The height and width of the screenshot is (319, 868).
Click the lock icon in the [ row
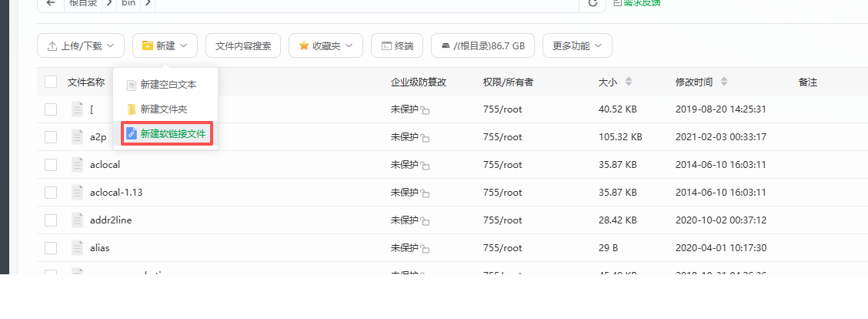425,110
